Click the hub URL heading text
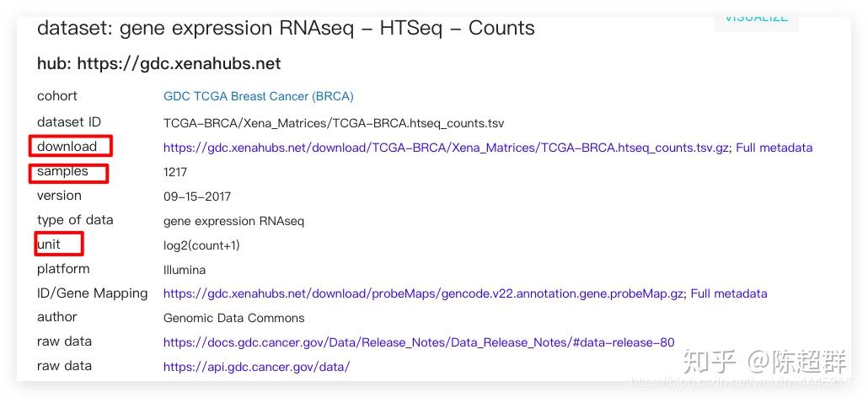868x398 pixels. point(159,64)
